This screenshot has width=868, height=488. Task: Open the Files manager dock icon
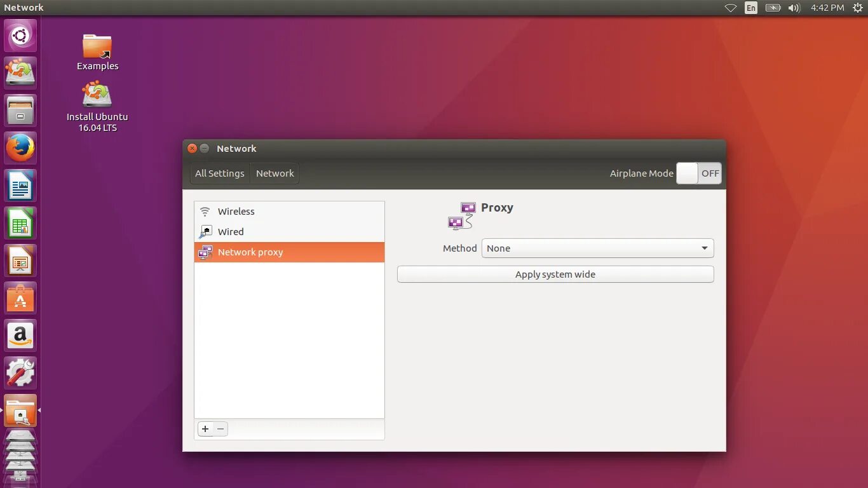tap(20, 111)
